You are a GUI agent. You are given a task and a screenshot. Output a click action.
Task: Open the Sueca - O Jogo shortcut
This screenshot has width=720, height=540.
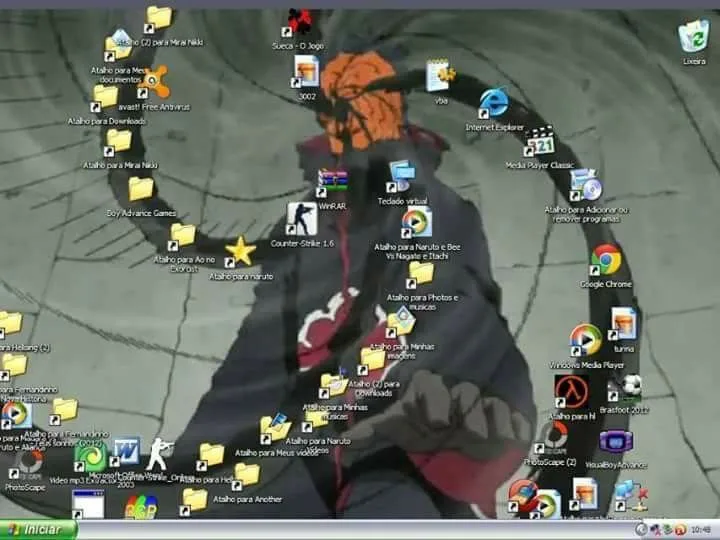[297, 23]
